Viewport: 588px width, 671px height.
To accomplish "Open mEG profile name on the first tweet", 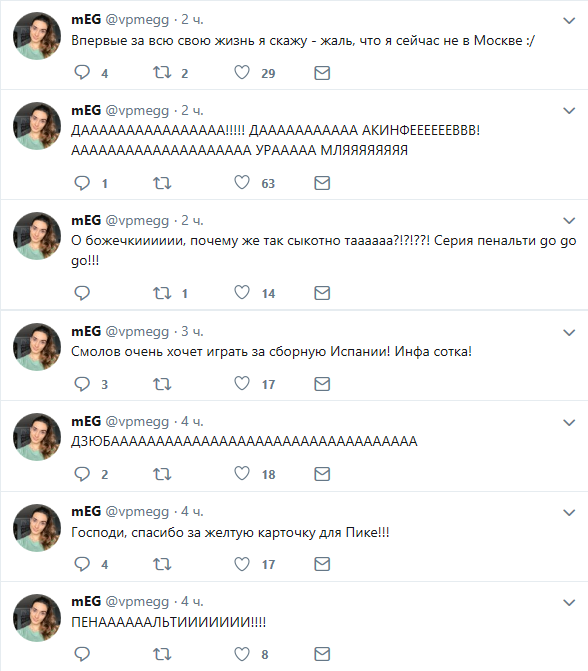I will click(86, 19).
